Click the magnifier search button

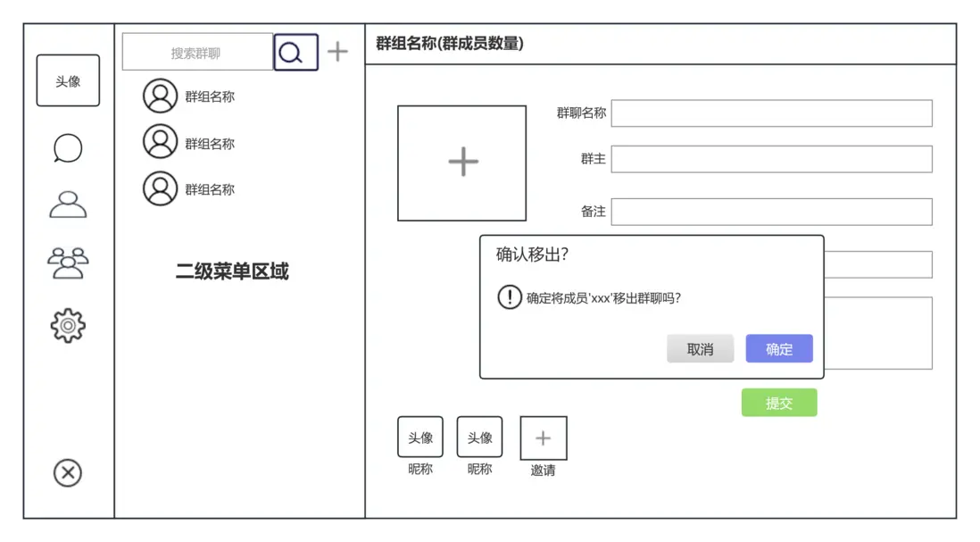295,53
